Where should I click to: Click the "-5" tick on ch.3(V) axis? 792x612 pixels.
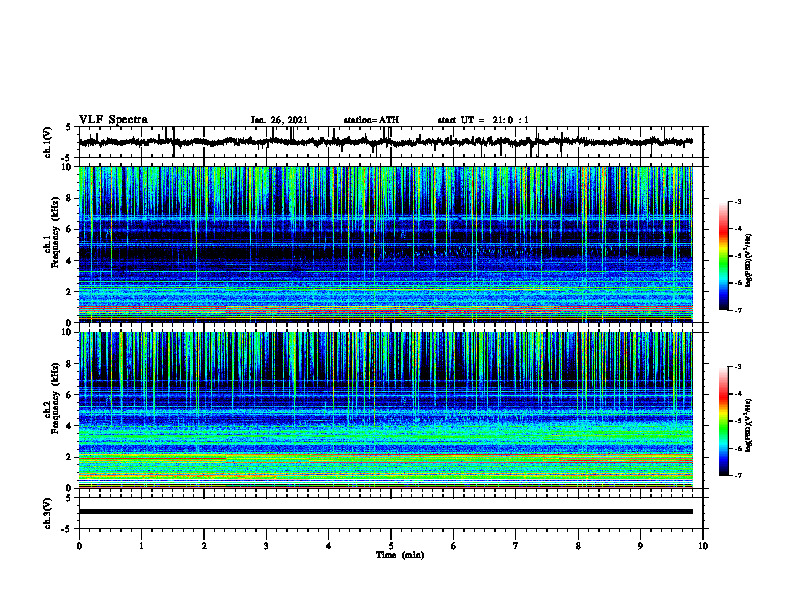[x=68, y=529]
